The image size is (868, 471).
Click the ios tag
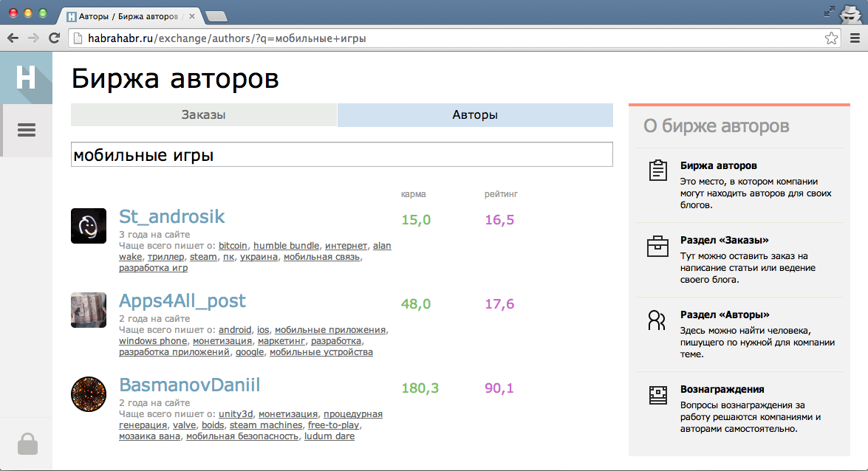click(263, 330)
